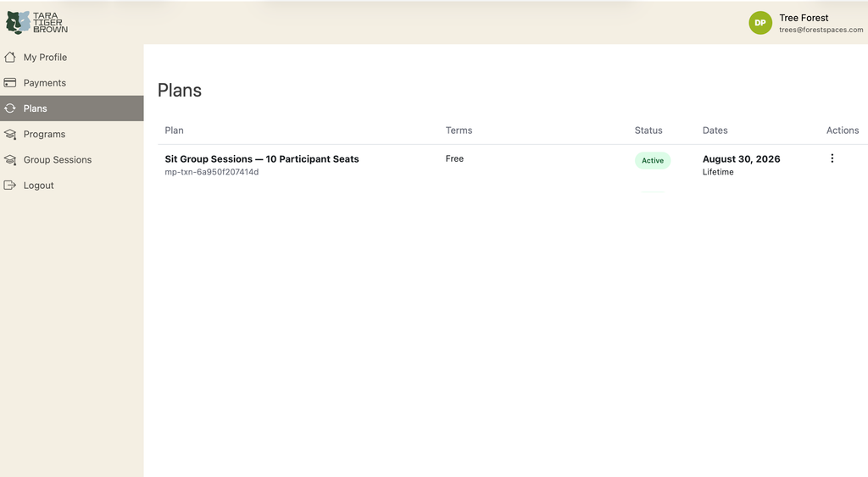The width and height of the screenshot is (868, 477).
Task: Click the Tree Forest account name
Action: (804, 18)
